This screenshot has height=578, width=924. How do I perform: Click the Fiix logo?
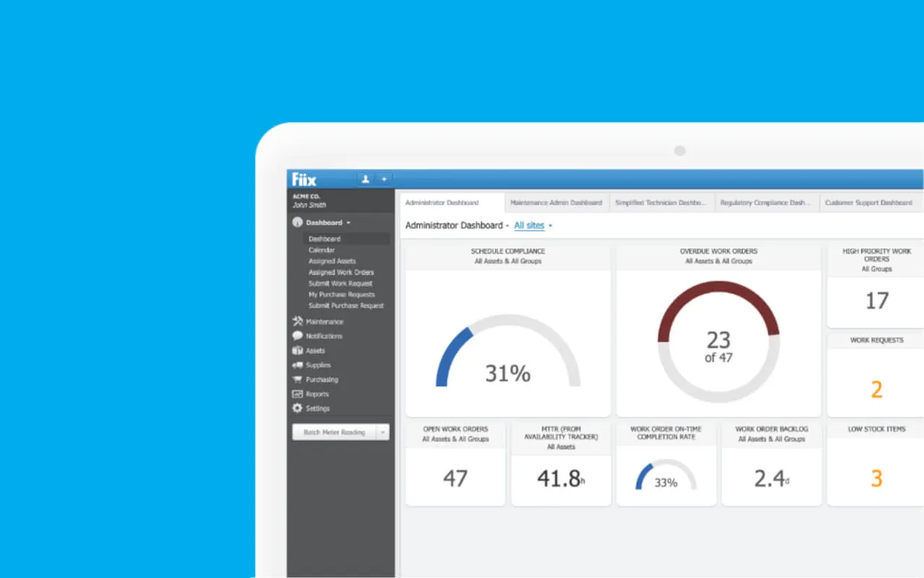[x=304, y=179]
